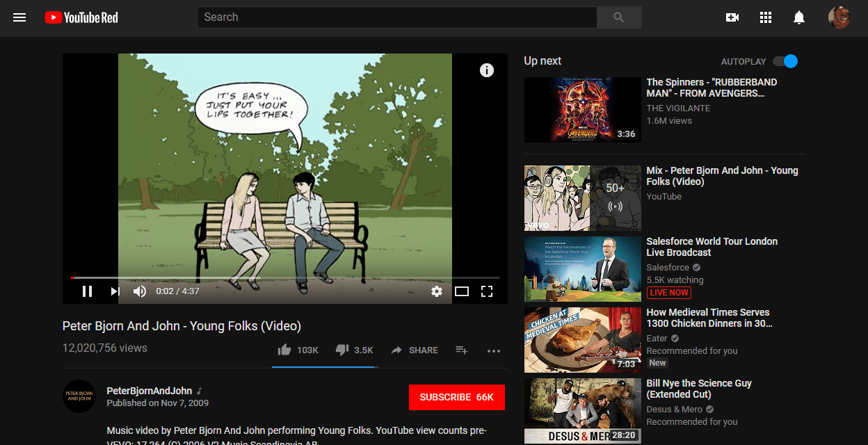This screenshot has height=445, width=868.
Task: Open the hamburger navigation menu
Action: (19, 17)
